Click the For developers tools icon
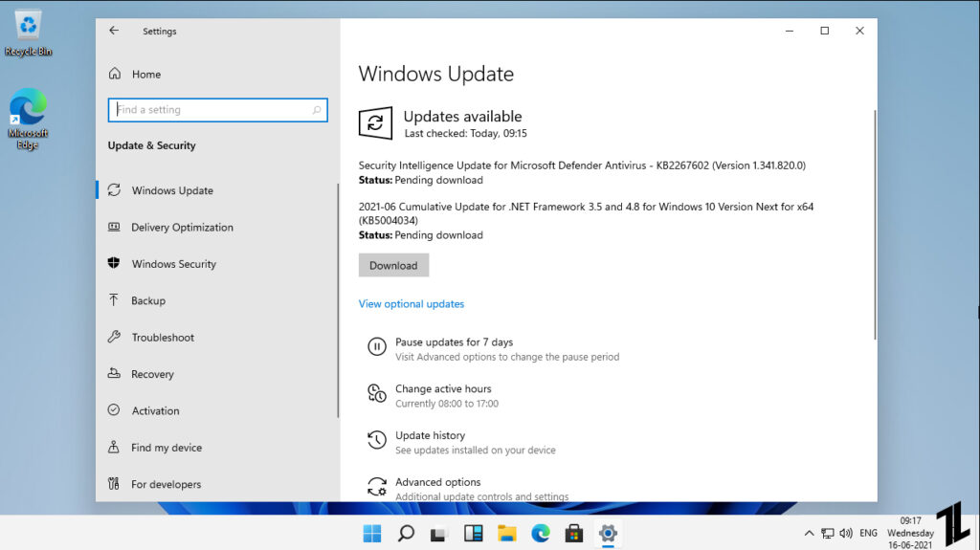Viewport: 980px width, 550px height. [114, 484]
